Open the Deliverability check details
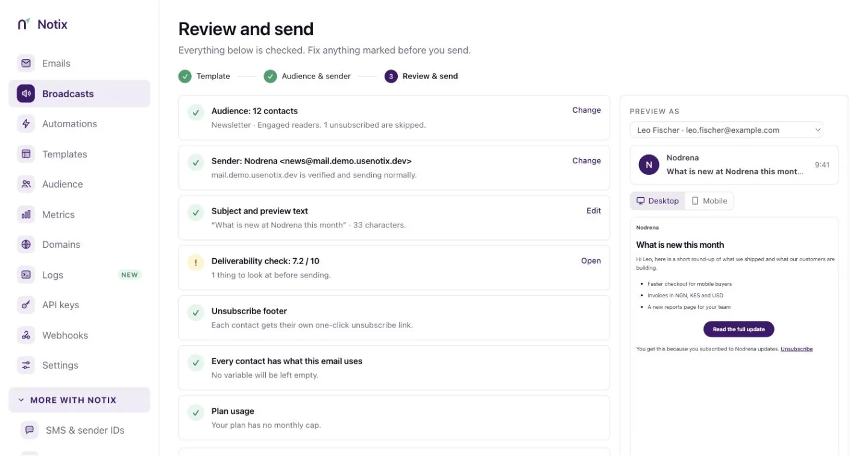This screenshot has width=868, height=456. [591, 261]
